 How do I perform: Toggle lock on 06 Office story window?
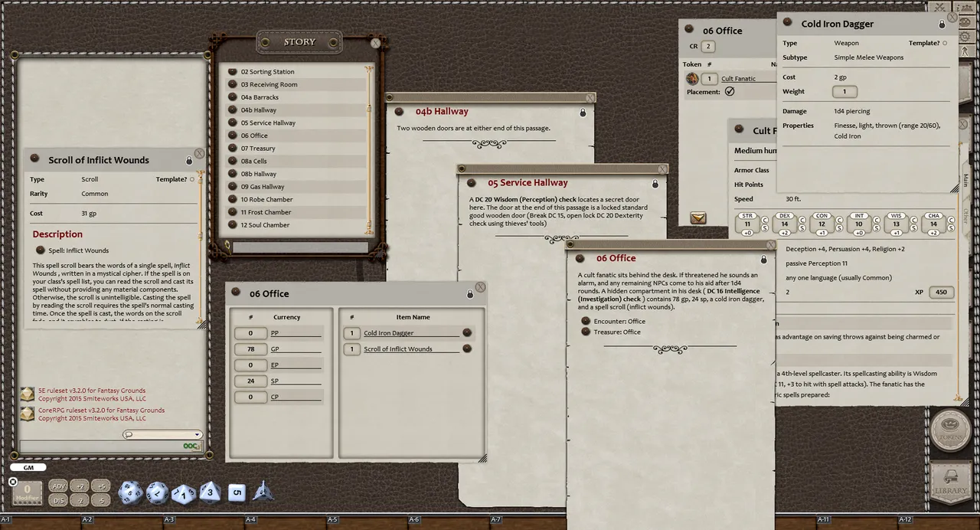tap(763, 260)
